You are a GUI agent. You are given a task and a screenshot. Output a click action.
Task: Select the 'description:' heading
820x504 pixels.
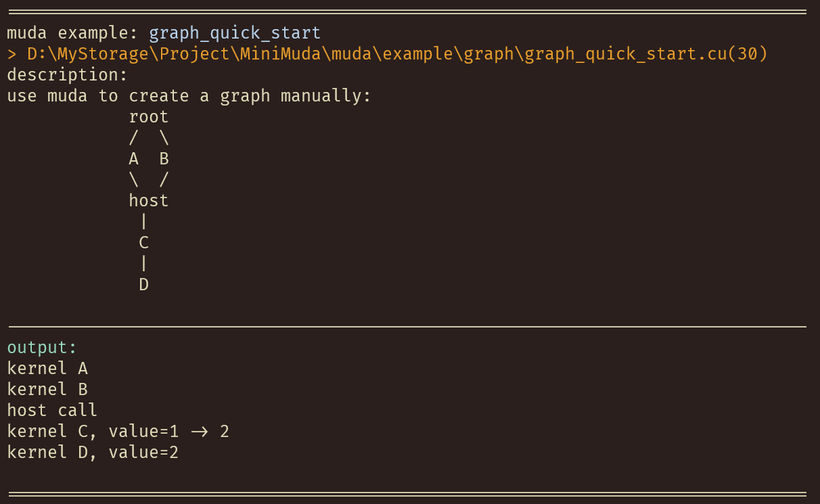pyautogui.click(x=67, y=75)
